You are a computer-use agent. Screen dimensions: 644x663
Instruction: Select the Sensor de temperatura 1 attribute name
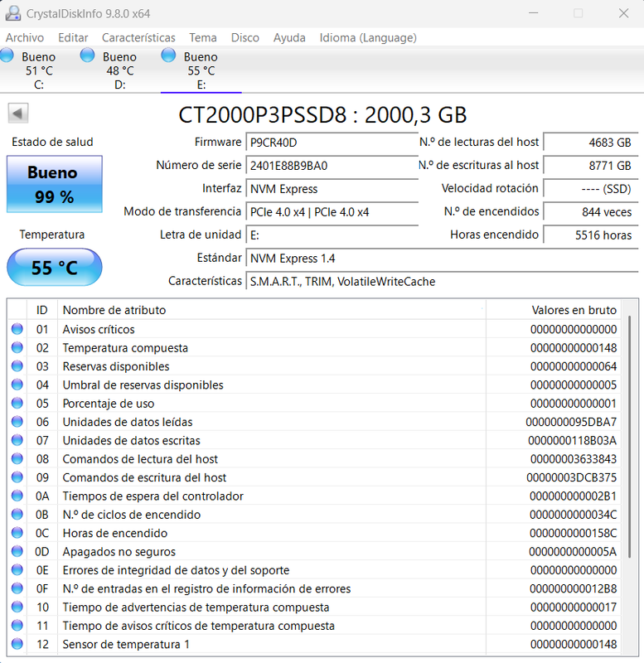tap(126, 644)
